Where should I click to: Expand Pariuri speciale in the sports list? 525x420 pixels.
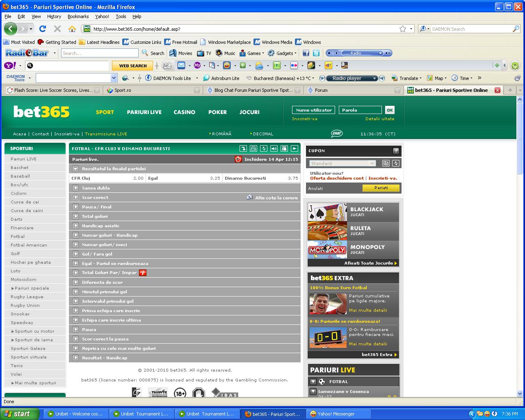pyautogui.click(x=30, y=288)
